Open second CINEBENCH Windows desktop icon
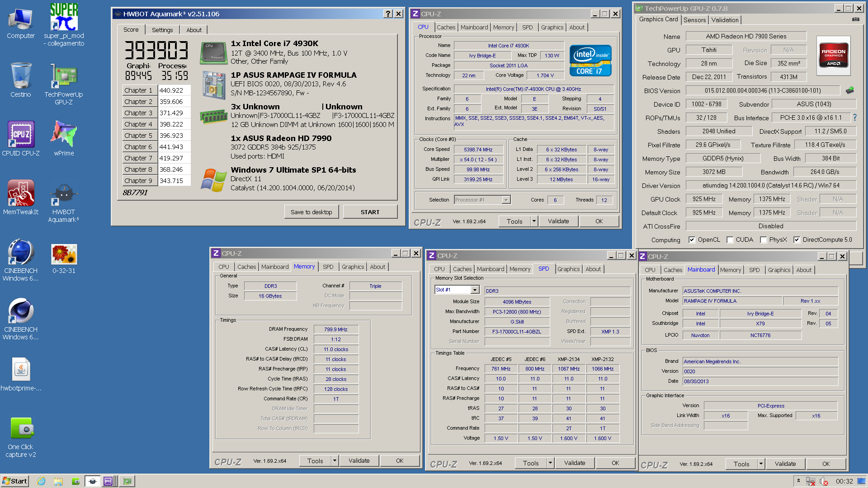This screenshot has width=868, height=488. (x=20, y=319)
